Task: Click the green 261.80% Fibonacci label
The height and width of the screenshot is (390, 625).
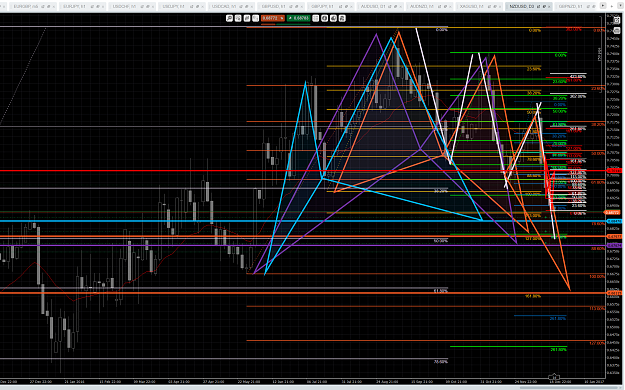Action: click(558, 349)
